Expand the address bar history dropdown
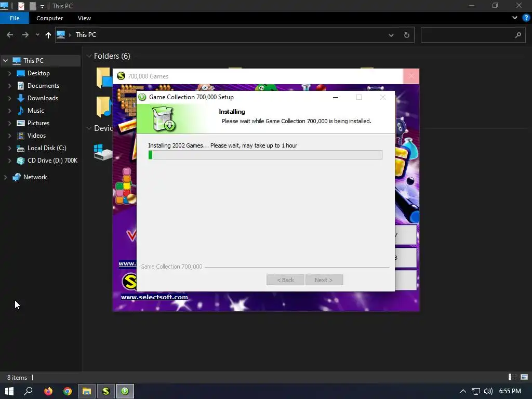This screenshot has height=399, width=532. tap(391, 35)
